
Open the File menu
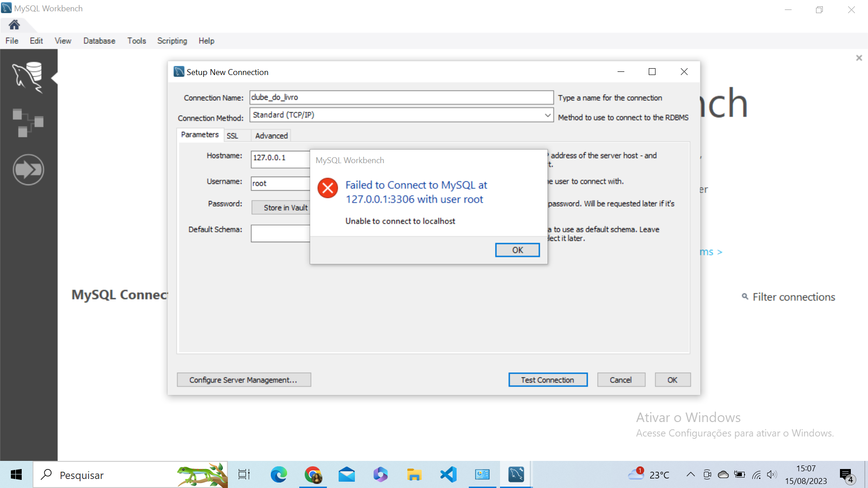(12, 41)
